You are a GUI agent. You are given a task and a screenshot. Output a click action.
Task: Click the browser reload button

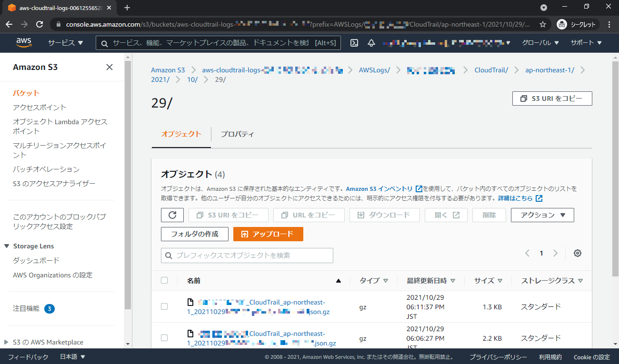click(40, 24)
